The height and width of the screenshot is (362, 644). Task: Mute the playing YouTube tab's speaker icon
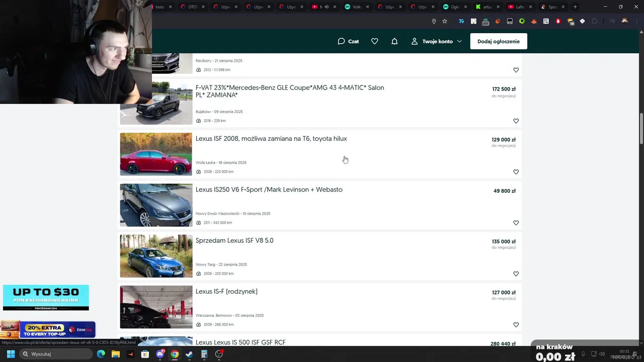pyautogui.click(x=327, y=7)
